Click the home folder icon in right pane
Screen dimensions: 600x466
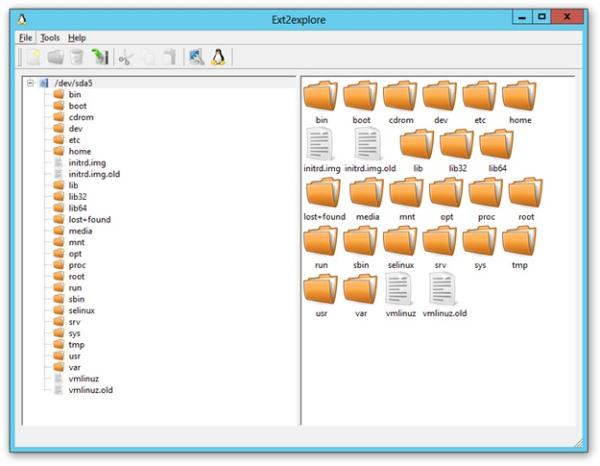point(520,96)
